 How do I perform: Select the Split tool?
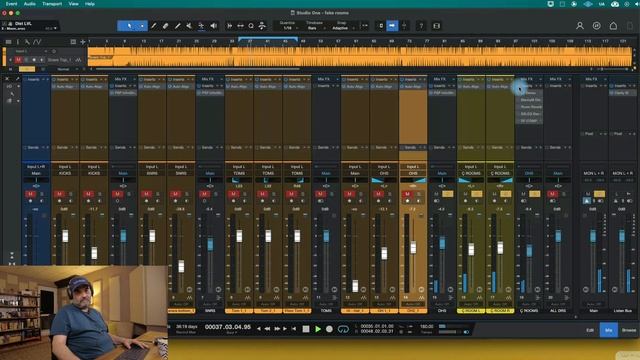[x=153, y=26]
